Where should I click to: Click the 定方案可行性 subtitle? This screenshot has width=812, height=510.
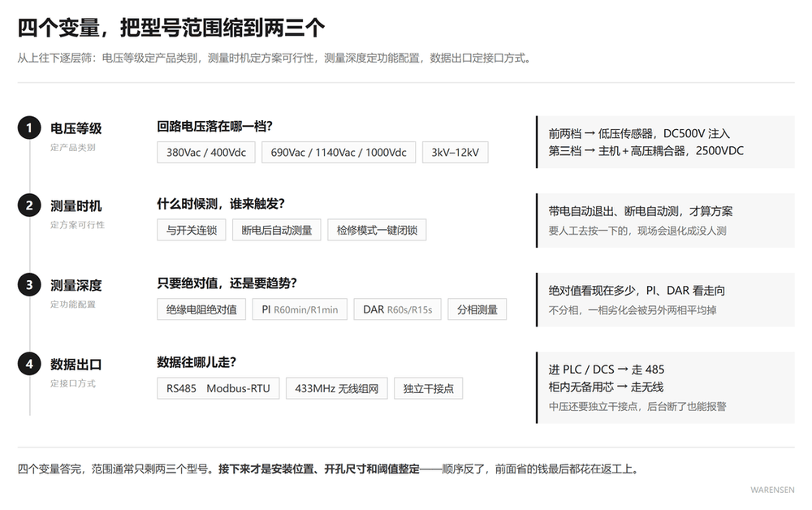[78, 225]
